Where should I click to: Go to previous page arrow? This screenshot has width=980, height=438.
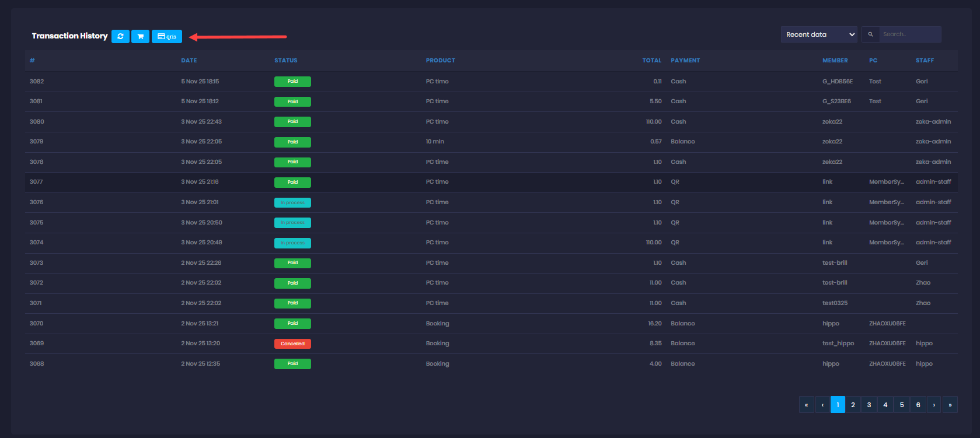(x=822, y=405)
